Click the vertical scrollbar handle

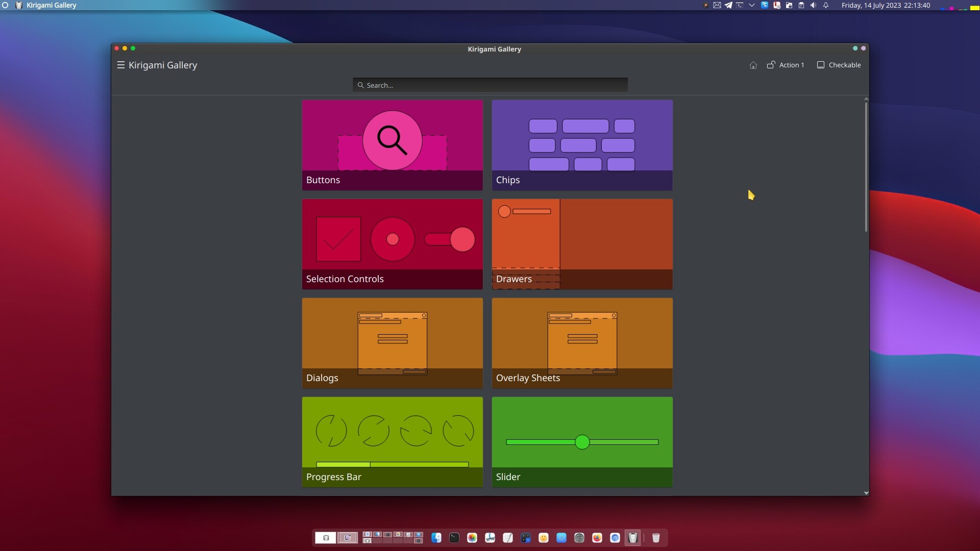point(866,167)
